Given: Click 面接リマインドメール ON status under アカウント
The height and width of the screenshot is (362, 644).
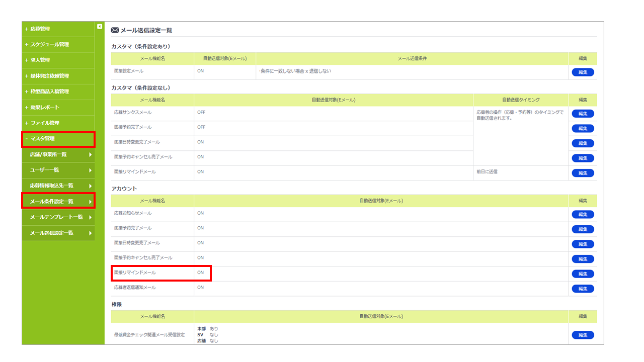Looking at the screenshot, I should (x=200, y=273).
